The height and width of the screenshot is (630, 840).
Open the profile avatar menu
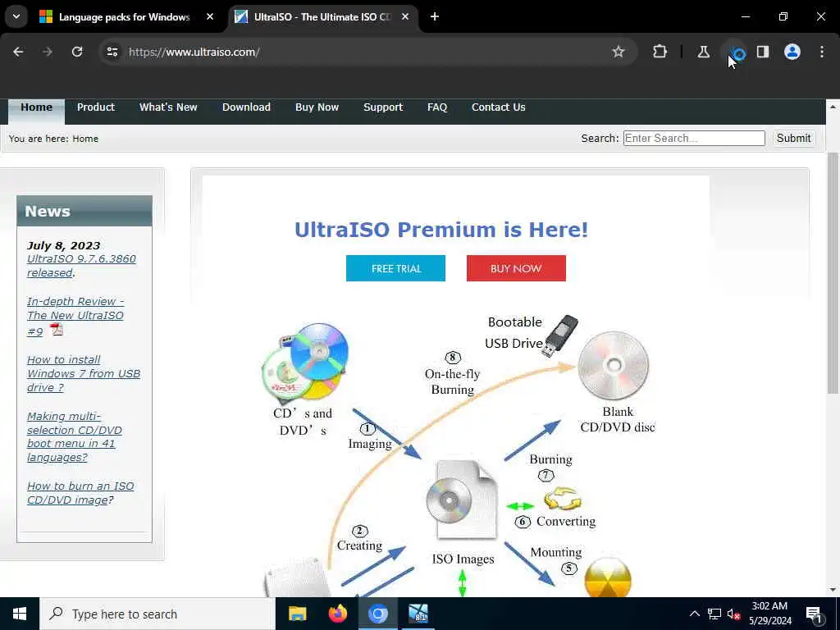pos(792,52)
